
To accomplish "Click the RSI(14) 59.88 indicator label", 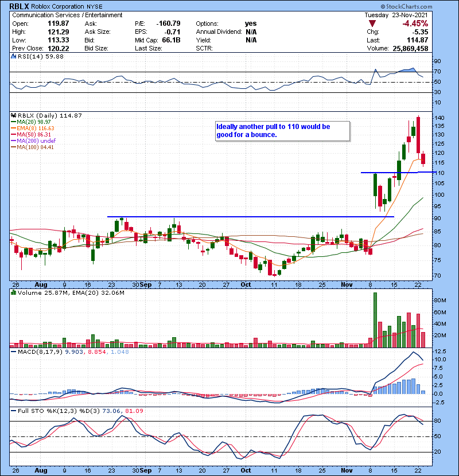I will (x=40, y=56).
